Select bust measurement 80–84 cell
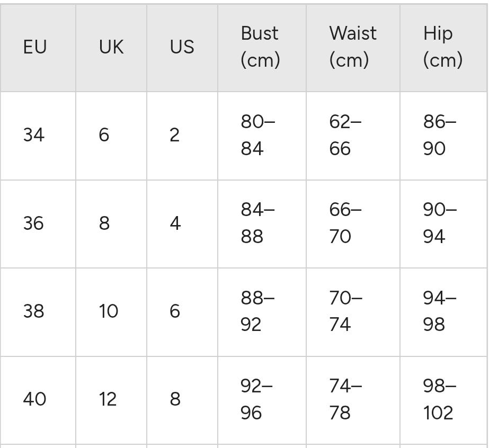Screen dimensions: 489x448 [258, 135]
